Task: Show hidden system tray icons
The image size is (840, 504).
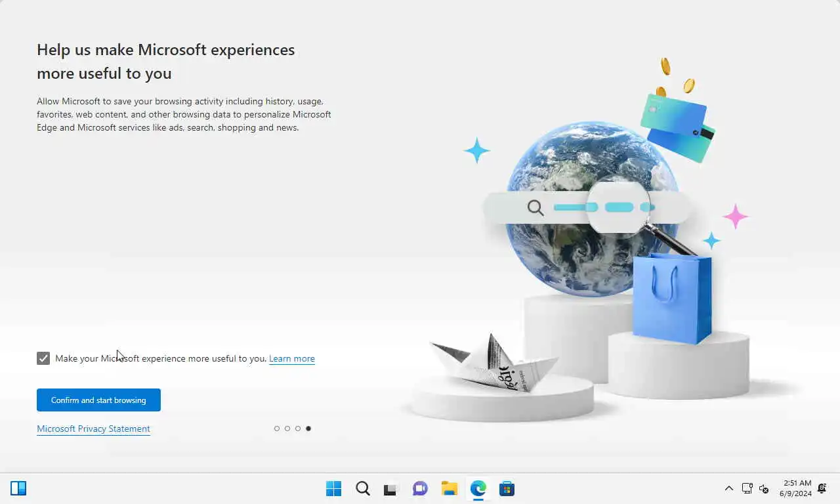Action: (729, 488)
